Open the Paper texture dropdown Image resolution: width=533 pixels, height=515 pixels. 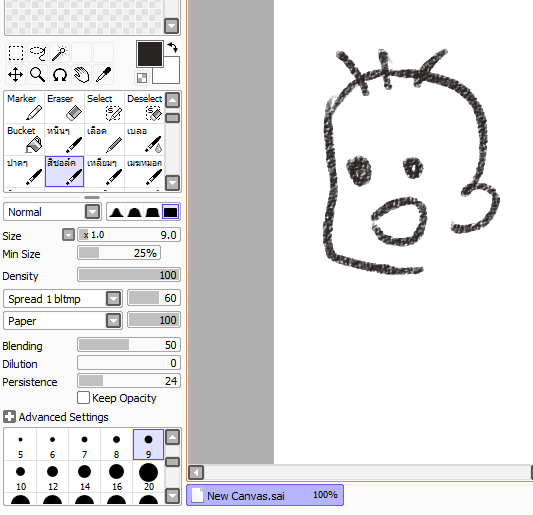tap(63, 321)
